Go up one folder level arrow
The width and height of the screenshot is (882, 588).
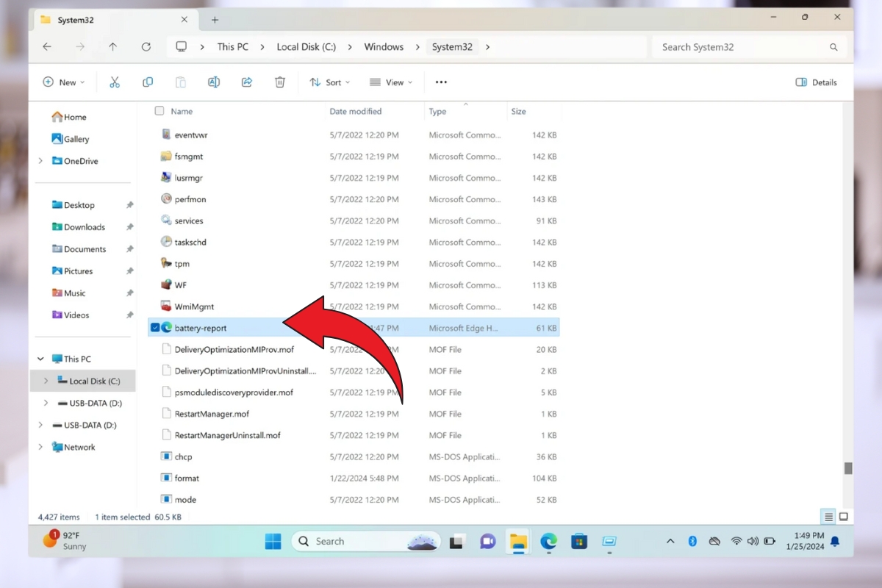pyautogui.click(x=112, y=47)
